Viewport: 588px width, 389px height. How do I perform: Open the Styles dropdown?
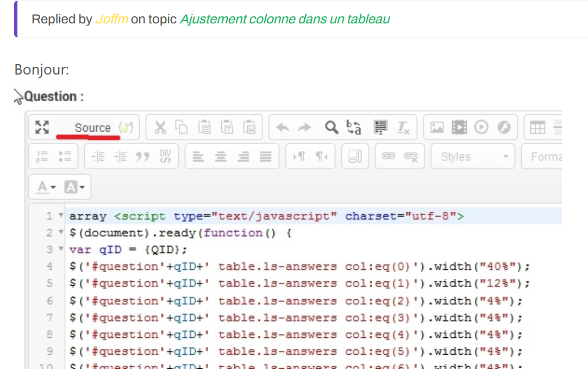pos(473,157)
